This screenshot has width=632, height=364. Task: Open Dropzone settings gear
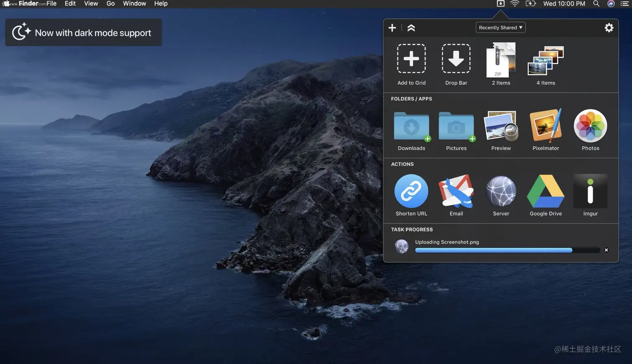coord(609,28)
